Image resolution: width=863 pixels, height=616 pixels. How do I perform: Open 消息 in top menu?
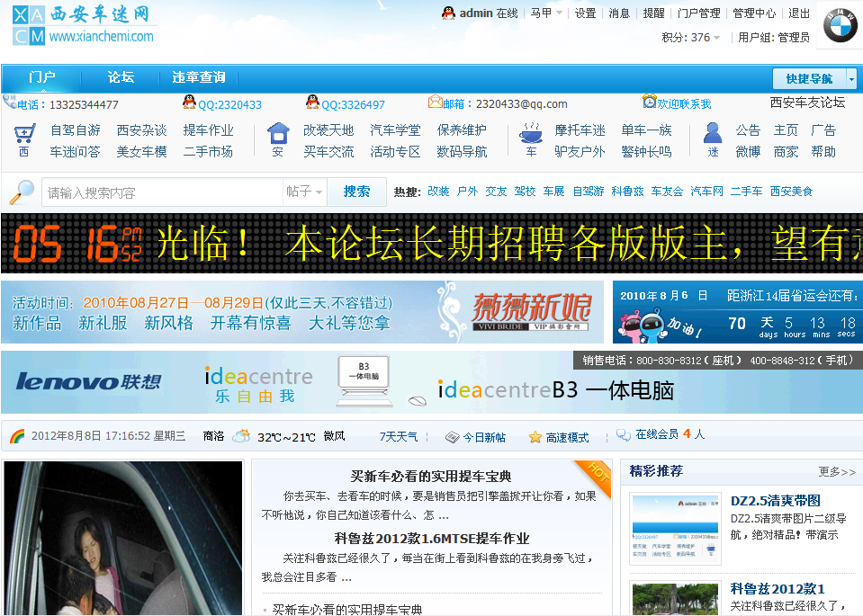619,13
